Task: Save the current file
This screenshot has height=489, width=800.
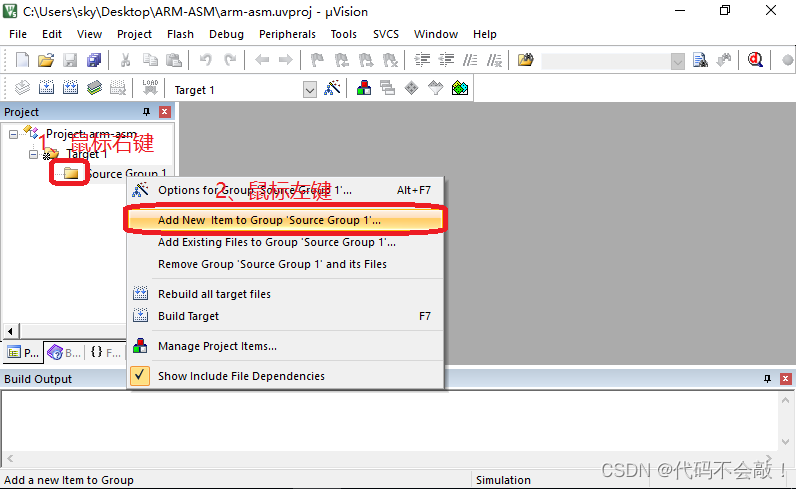Action: (x=70, y=60)
